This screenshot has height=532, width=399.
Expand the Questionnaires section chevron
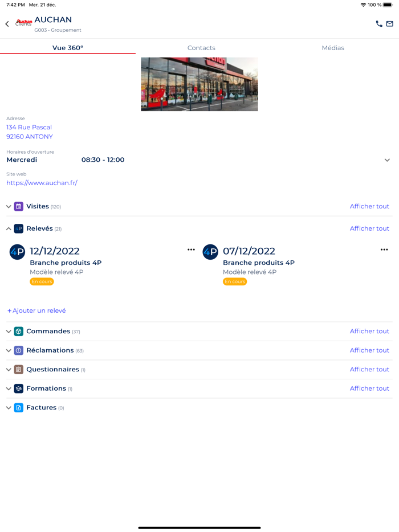coord(9,370)
